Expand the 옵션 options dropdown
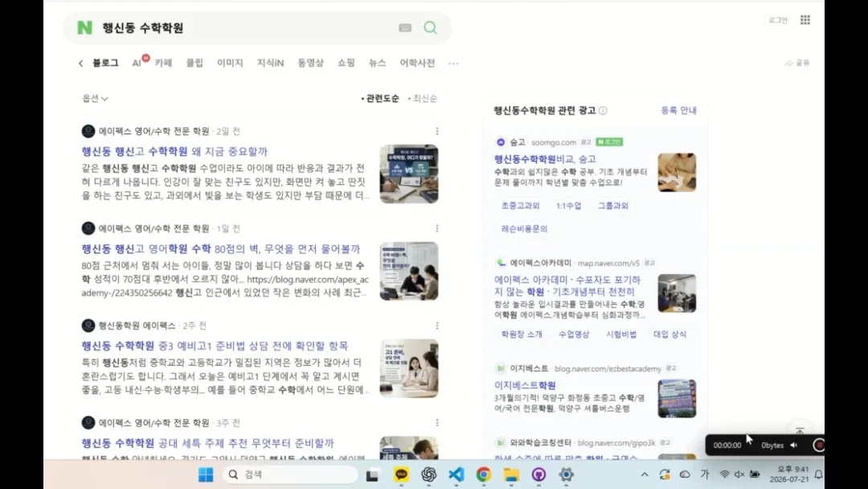 click(95, 99)
